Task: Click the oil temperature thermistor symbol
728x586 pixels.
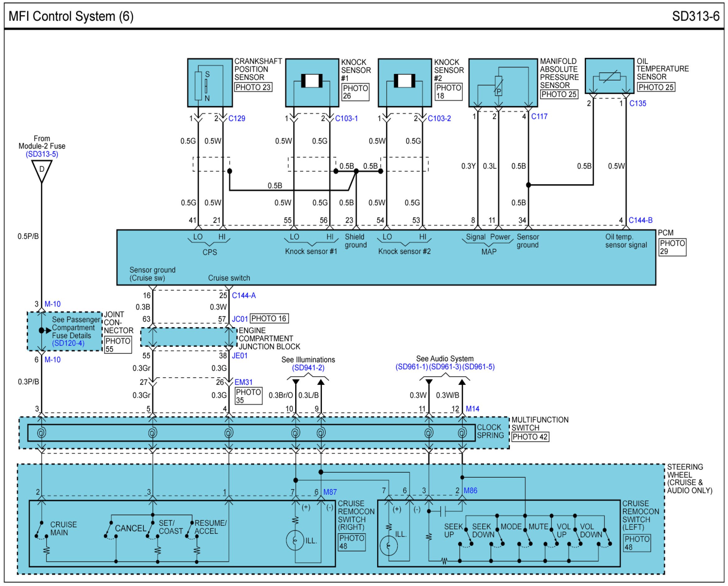Action: (x=610, y=77)
